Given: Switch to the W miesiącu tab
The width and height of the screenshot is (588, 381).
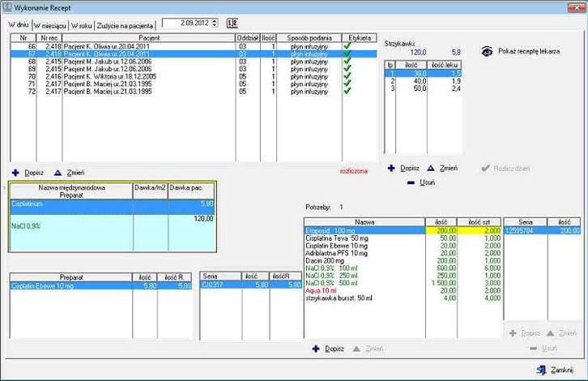Looking at the screenshot, I should click(x=49, y=25).
